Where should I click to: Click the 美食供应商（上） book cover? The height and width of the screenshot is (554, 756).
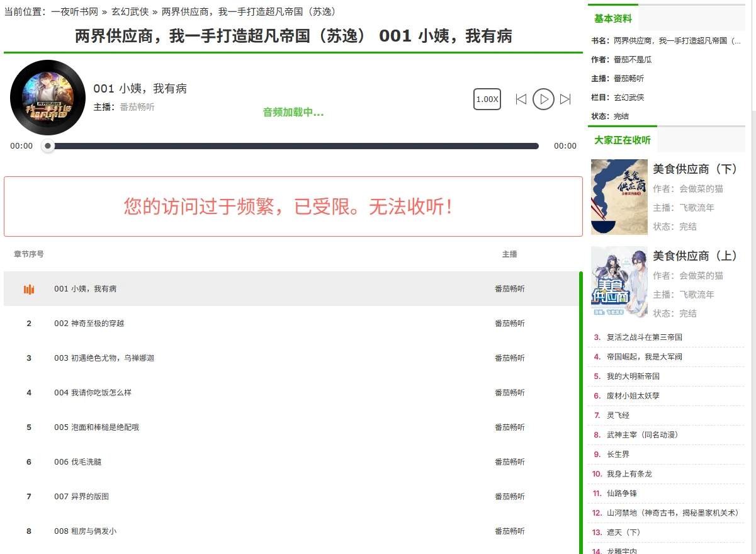pyautogui.click(x=619, y=283)
